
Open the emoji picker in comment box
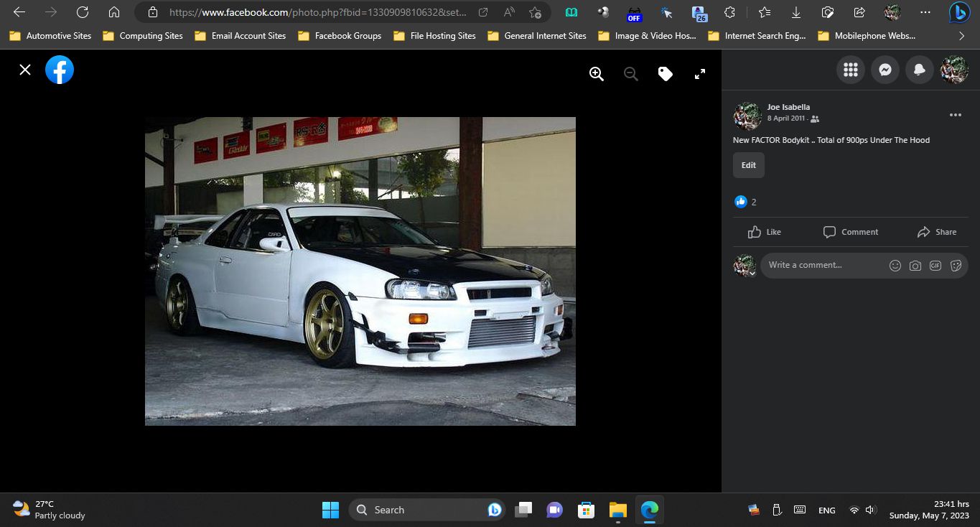(x=895, y=265)
